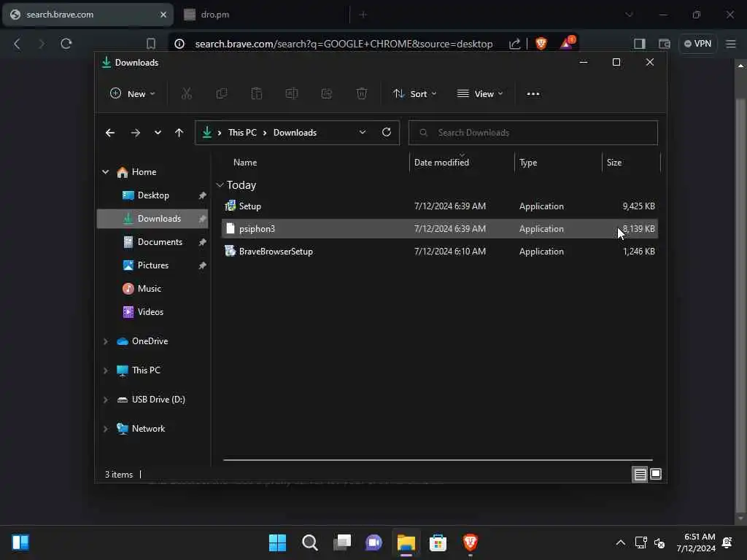This screenshot has height=560, width=747.
Task: Open the Windows Start menu
Action: click(277, 542)
